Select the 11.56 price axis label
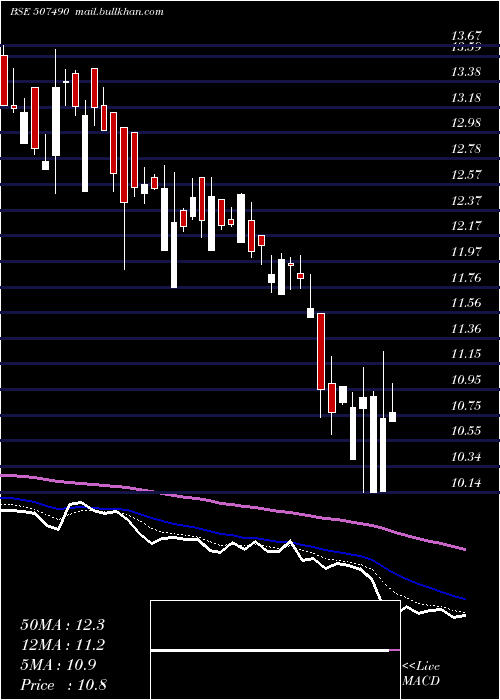Image resolution: width=500 pixels, height=700 pixels. 466,303
